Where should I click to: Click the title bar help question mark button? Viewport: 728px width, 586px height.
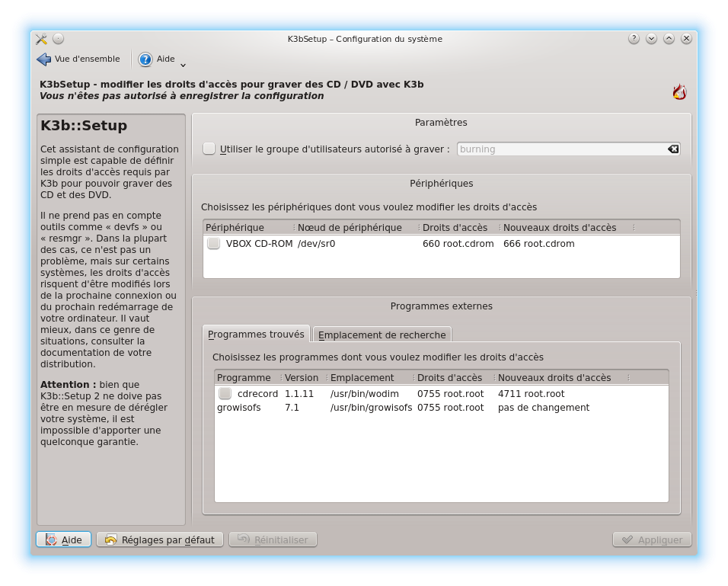pyautogui.click(x=634, y=39)
